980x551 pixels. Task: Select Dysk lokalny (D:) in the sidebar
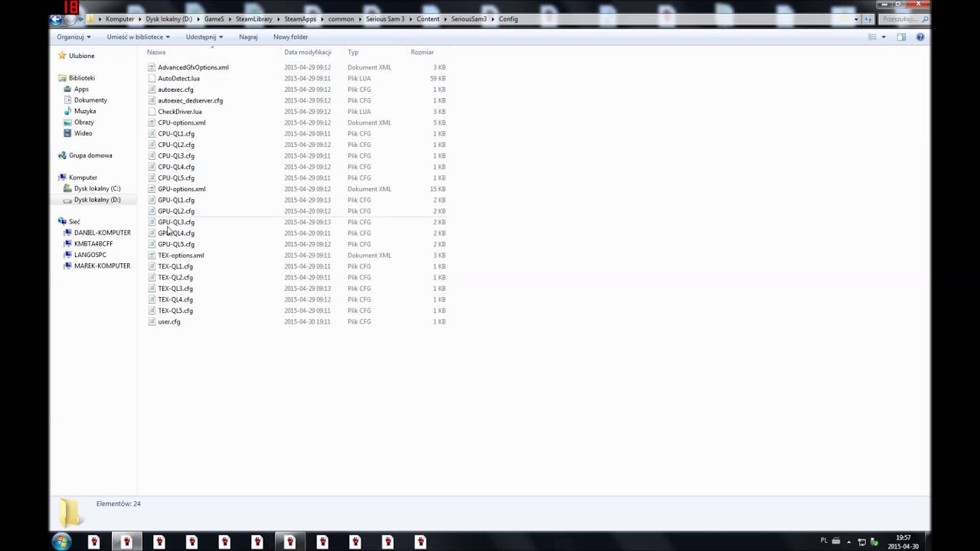(x=97, y=200)
